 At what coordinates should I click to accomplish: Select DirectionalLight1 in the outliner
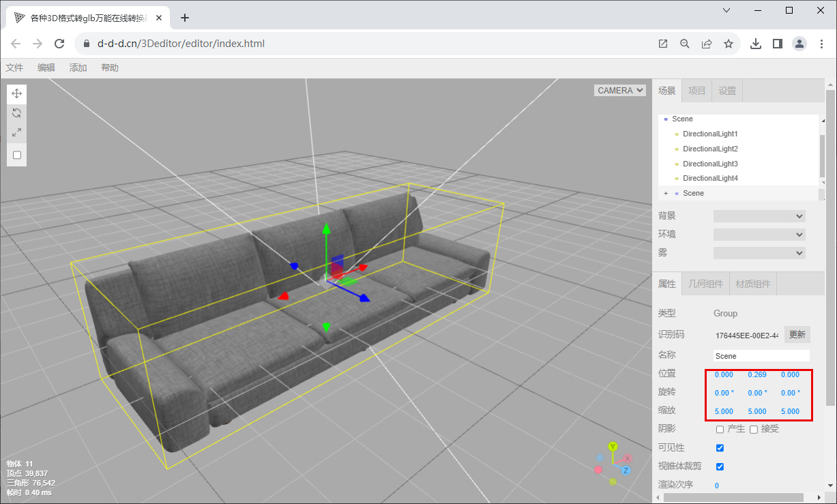(710, 134)
